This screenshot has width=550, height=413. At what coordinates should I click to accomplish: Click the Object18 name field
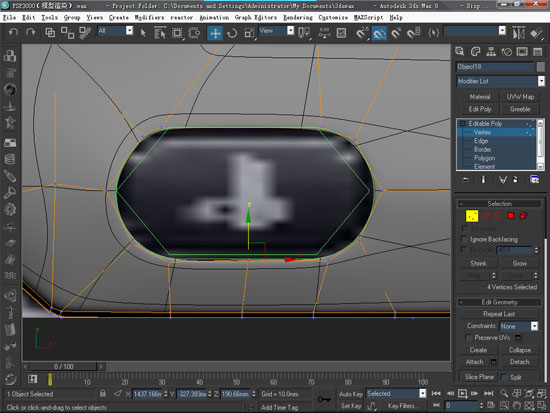tap(495, 67)
